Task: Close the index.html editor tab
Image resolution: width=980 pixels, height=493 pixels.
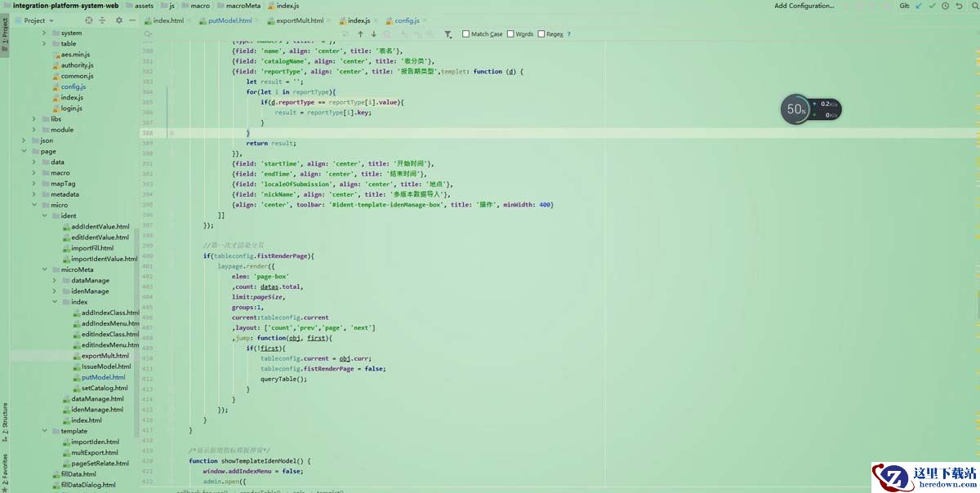Action: tap(189, 20)
